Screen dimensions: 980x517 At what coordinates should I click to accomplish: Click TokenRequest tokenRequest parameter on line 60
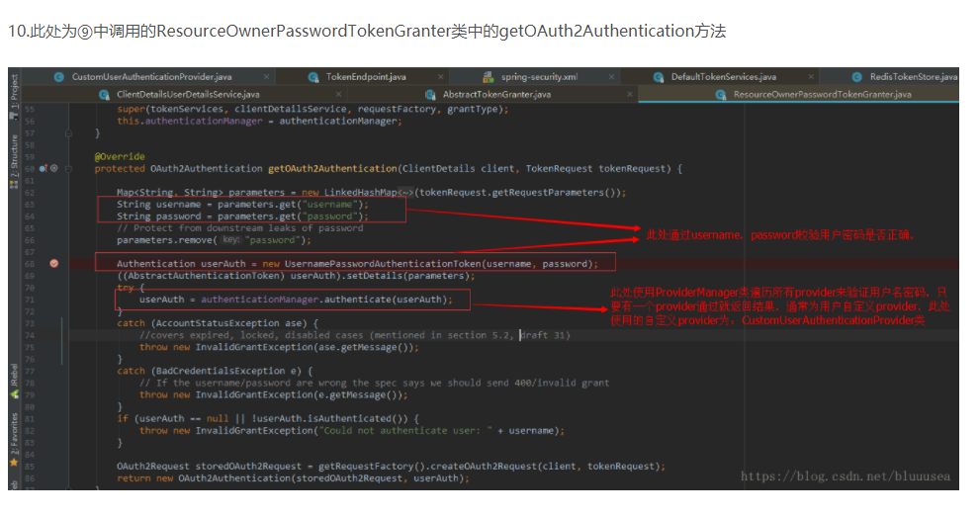pyautogui.click(x=597, y=169)
